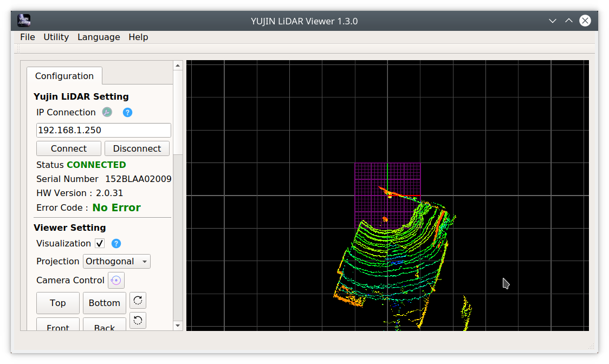Screen dimensions: 609x364
Task: Select the Configuration tab
Action: 64,76
